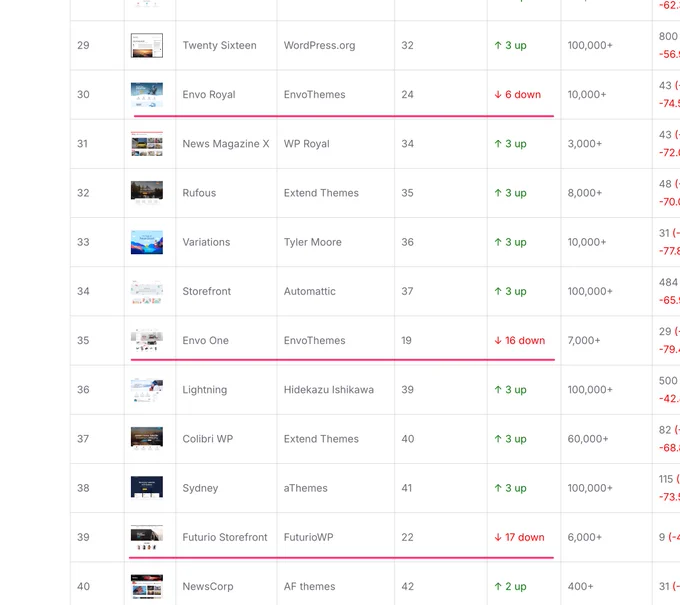680x605 pixels.
Task: Open the Envo One theme thumbnail
Action: tap(147, 340)
